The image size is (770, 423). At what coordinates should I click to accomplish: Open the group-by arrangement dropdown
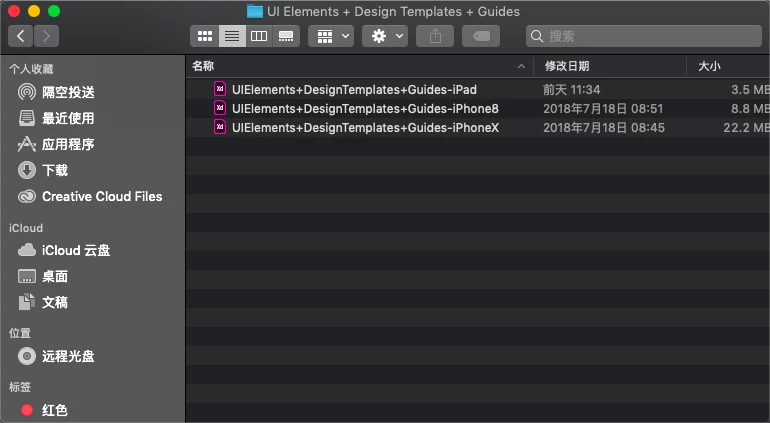(331, 36)
